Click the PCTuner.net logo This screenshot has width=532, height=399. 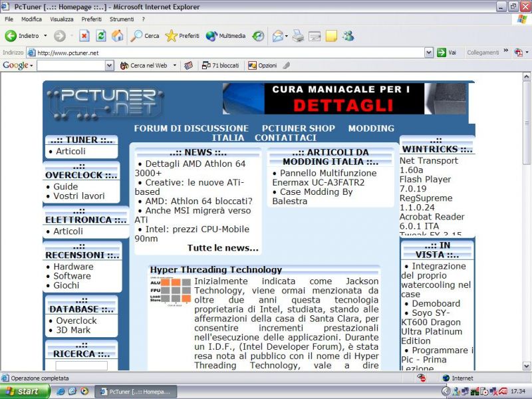[x=105, y=104]
